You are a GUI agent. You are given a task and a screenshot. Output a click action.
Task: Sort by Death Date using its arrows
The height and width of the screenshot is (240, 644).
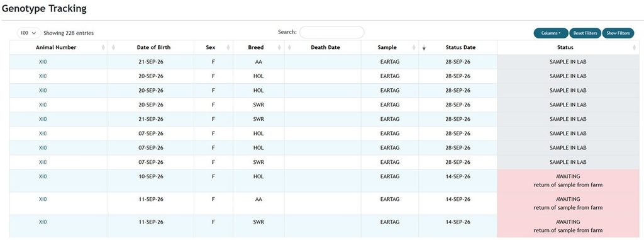coord(289,48)
